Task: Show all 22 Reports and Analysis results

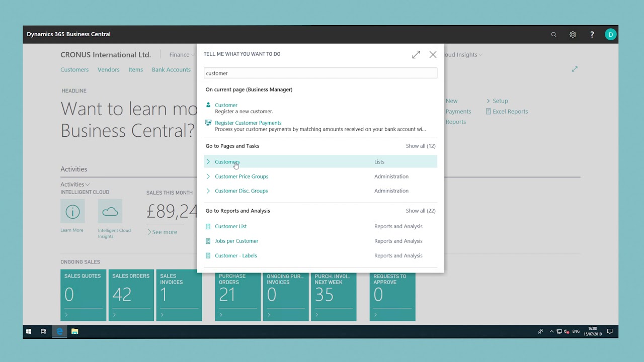Action: click(x=421, y=211)
